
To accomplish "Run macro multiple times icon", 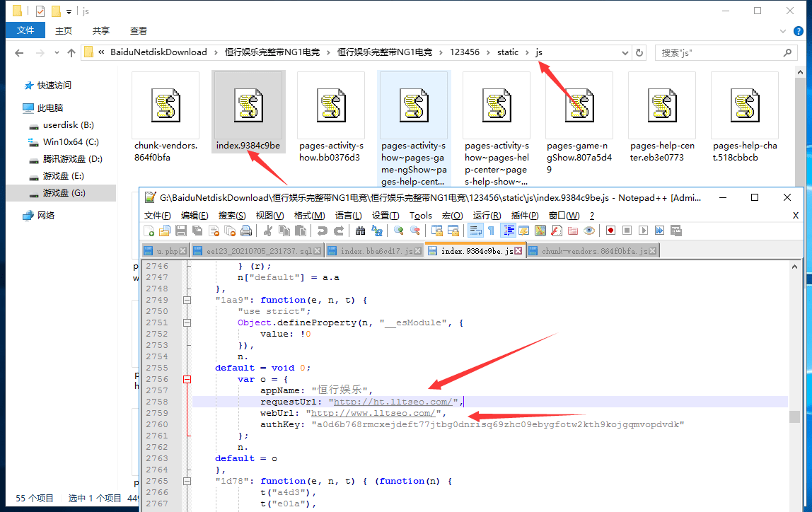I will coord(659,231).
